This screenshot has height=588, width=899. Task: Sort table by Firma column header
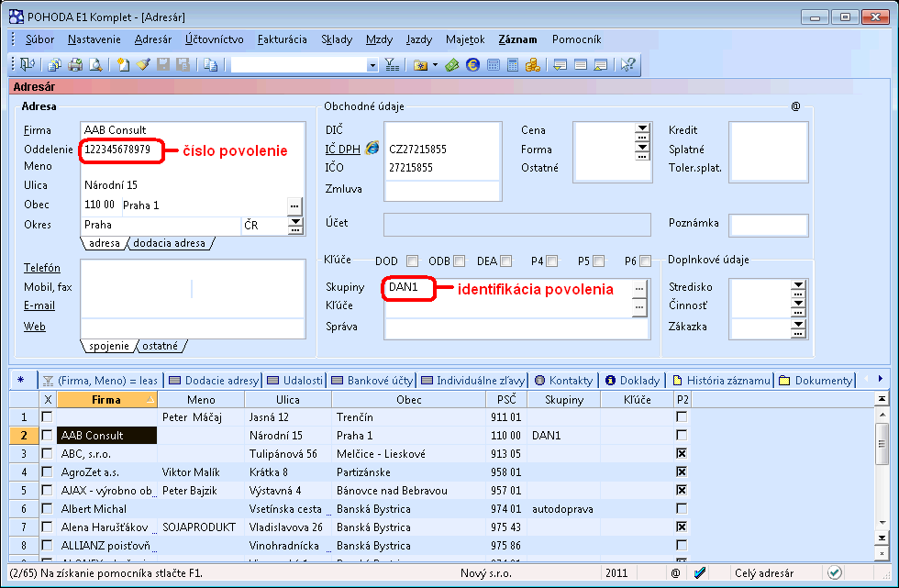[x=106, y=399]
